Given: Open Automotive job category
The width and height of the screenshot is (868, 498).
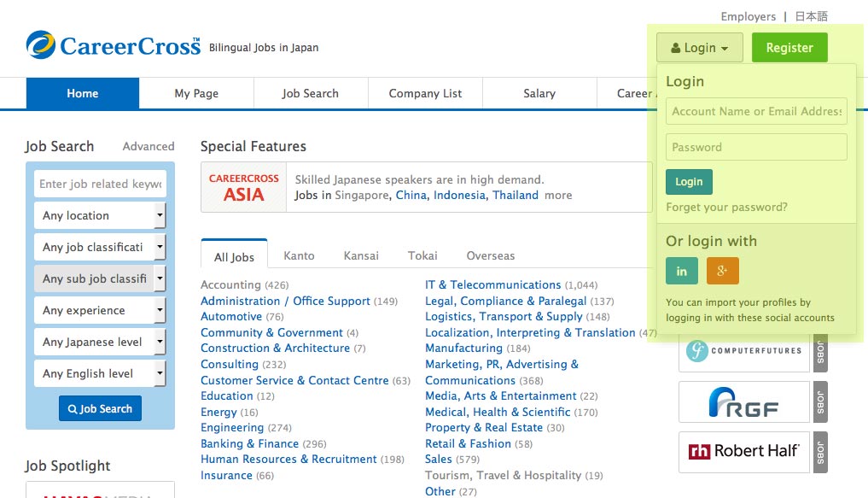Looking at the screenshot, I should 230,316.
